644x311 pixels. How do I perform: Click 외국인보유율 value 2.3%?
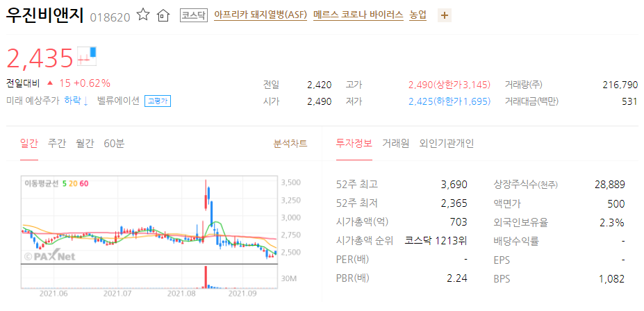[612, 222]
